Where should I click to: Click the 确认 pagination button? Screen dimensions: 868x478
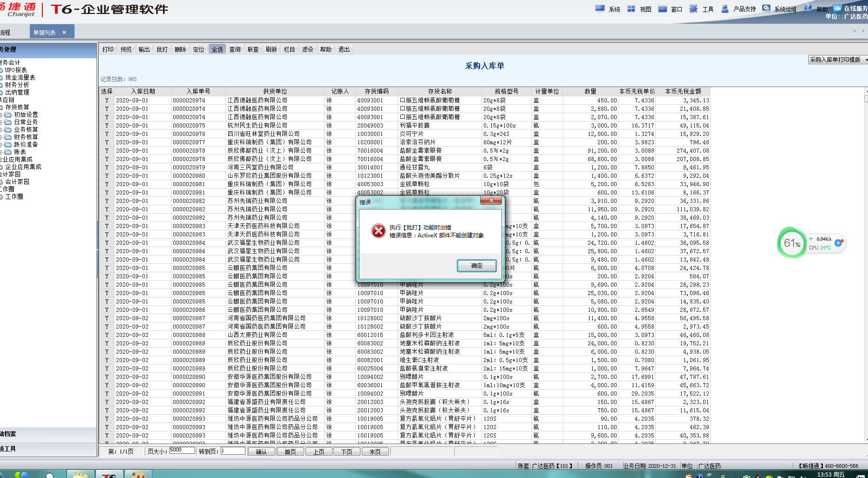(x=262, y=451)
